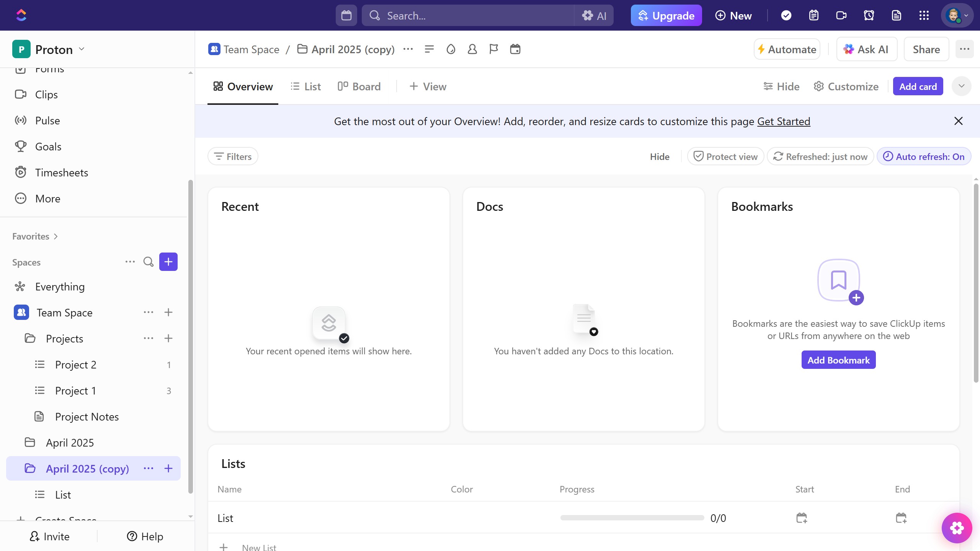Click the search spaces magnifier icon

148,262
